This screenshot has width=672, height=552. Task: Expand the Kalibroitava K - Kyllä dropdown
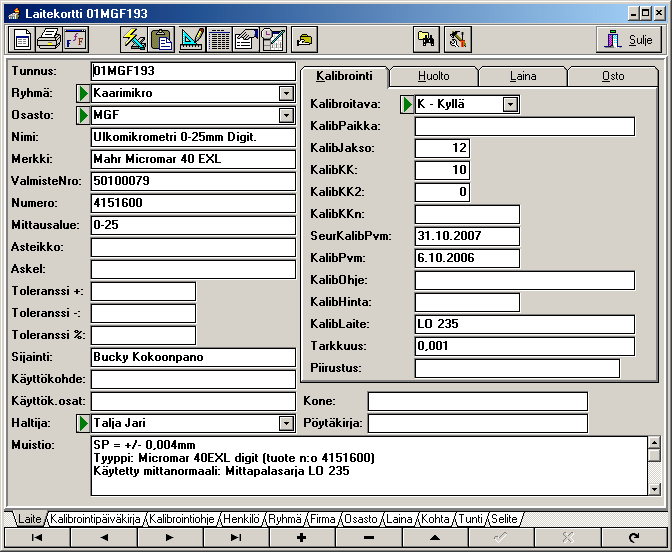click(x=510, y=104)
